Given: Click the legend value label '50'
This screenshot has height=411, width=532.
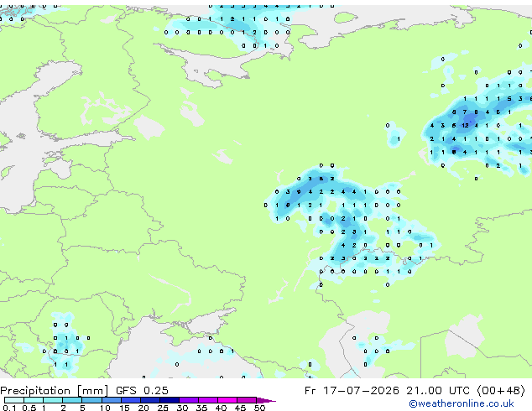Looking at the screenshot, I should coord(259,408).
